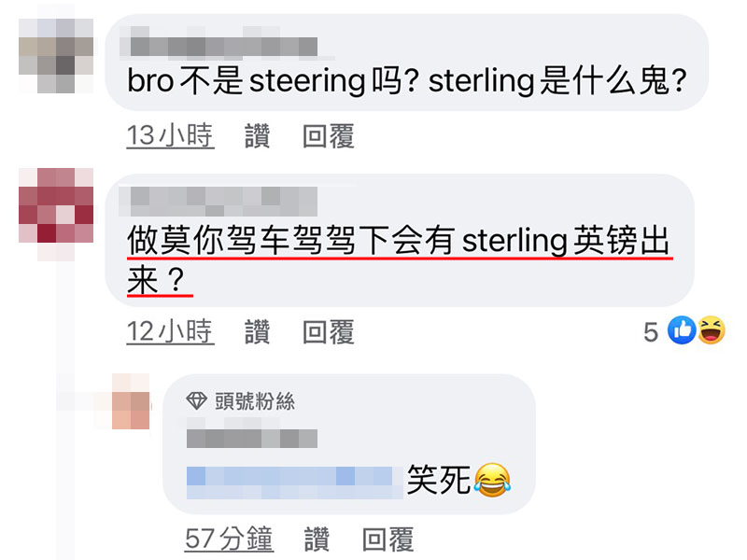Reply to the steering vs sterling comment

(329, 135)
